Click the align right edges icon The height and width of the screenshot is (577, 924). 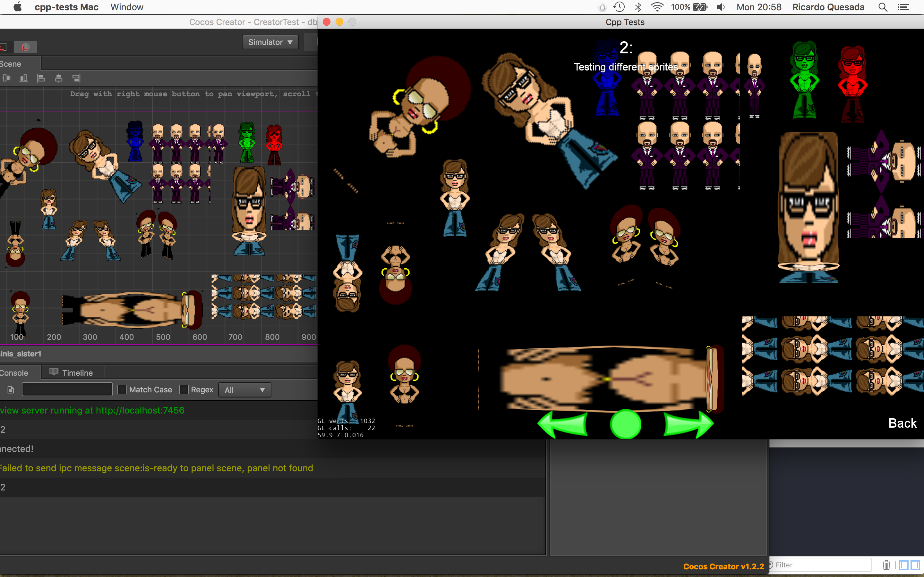tap(76, 78)
